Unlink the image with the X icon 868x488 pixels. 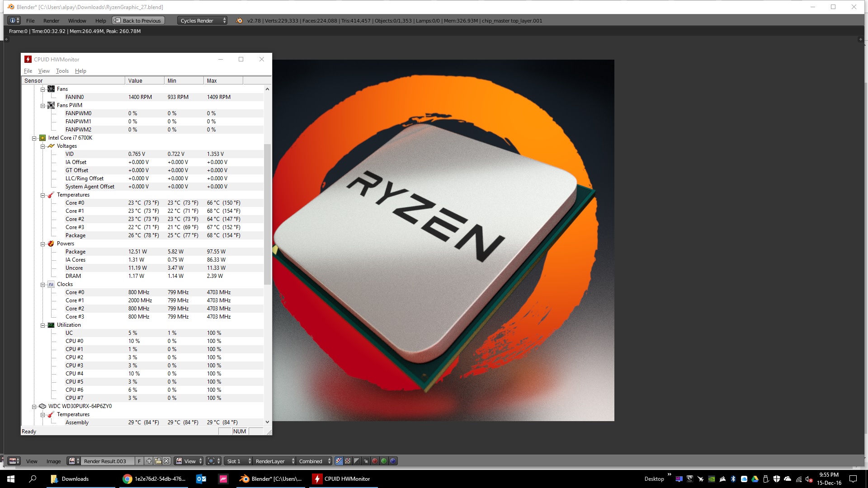pyautogui.click(x=166, y=461)
